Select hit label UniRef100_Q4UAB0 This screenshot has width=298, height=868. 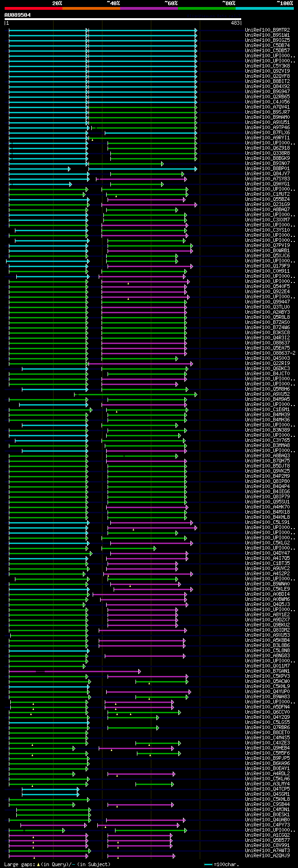point(267,820)
